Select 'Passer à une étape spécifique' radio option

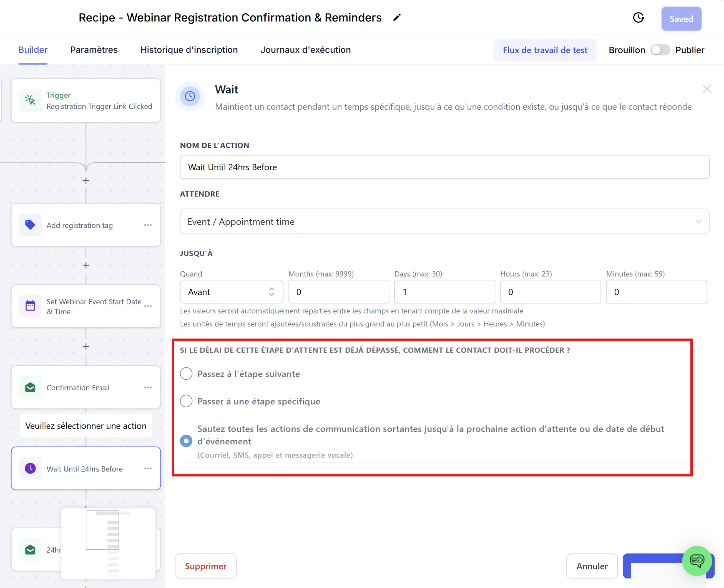[186, 401]
